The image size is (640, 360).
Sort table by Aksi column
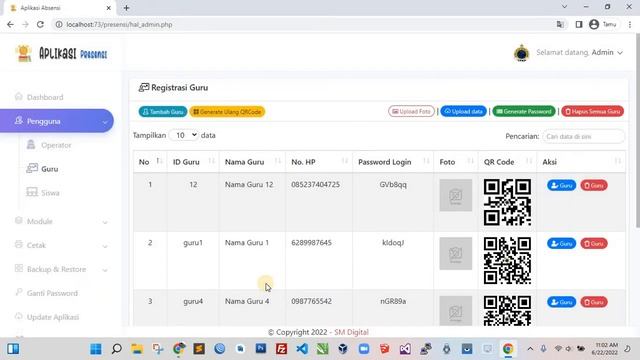coord(581,162)
